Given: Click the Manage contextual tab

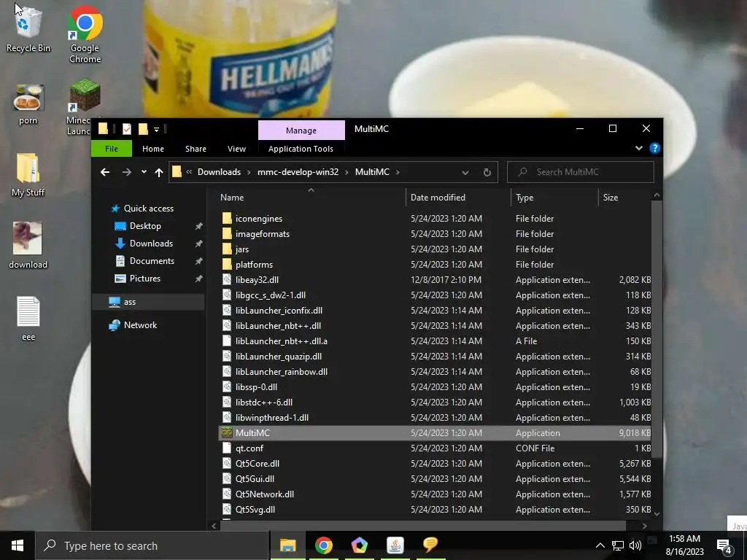Looking at the screenshot, I should [x=301, y=130].
